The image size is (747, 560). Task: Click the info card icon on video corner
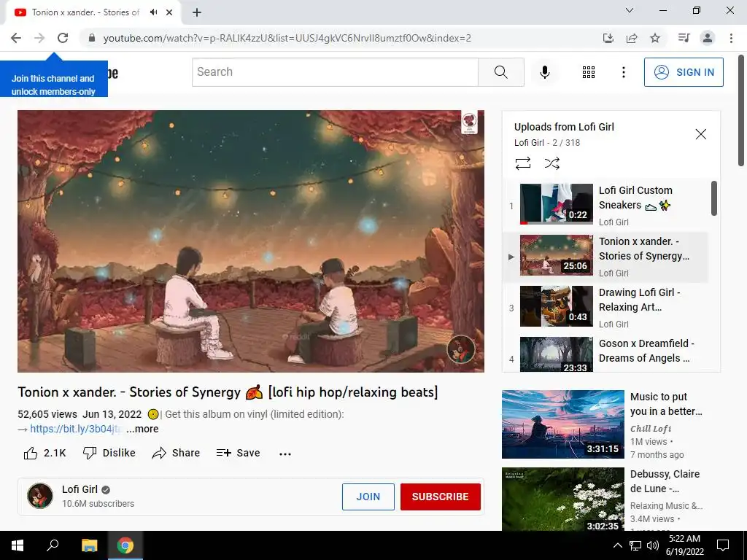coord(469,122)
